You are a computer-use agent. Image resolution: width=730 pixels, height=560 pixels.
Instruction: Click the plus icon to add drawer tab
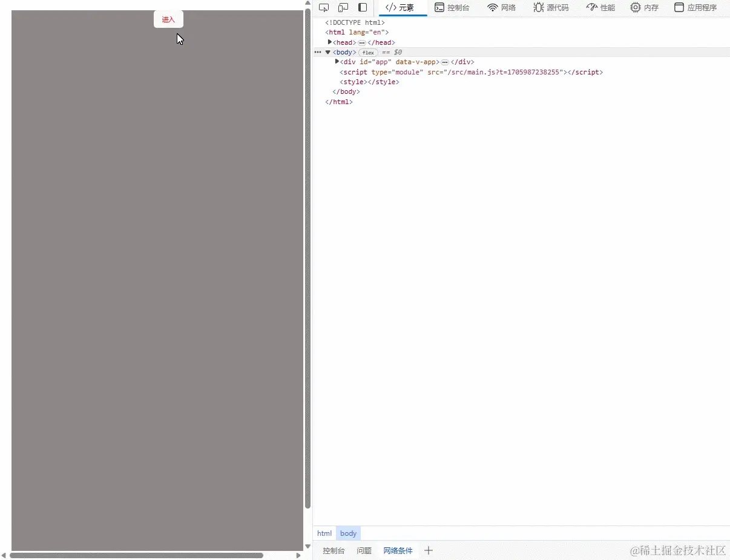pos(429,551)
